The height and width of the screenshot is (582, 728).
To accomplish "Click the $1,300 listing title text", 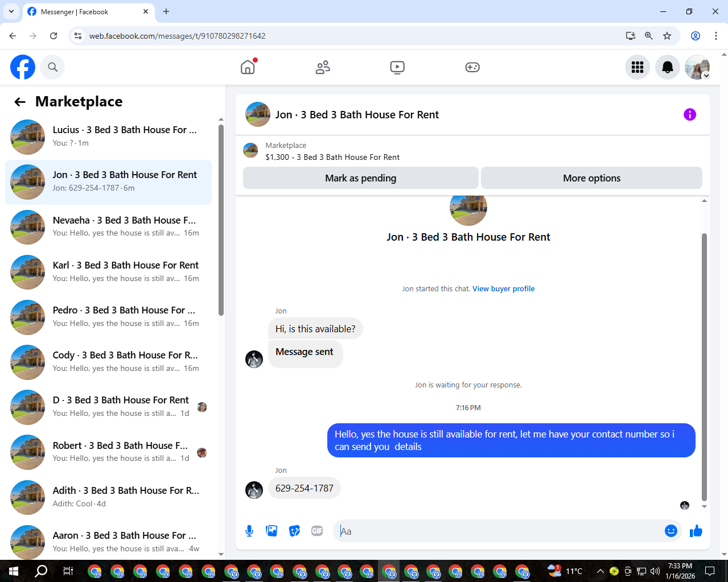I will click(x=332, y=157).
